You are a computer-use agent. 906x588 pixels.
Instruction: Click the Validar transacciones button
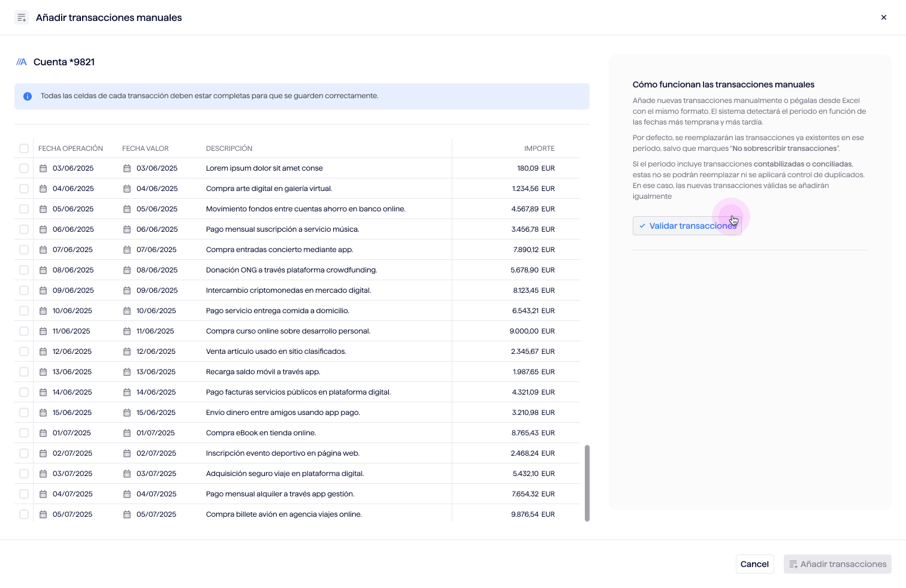687,226
